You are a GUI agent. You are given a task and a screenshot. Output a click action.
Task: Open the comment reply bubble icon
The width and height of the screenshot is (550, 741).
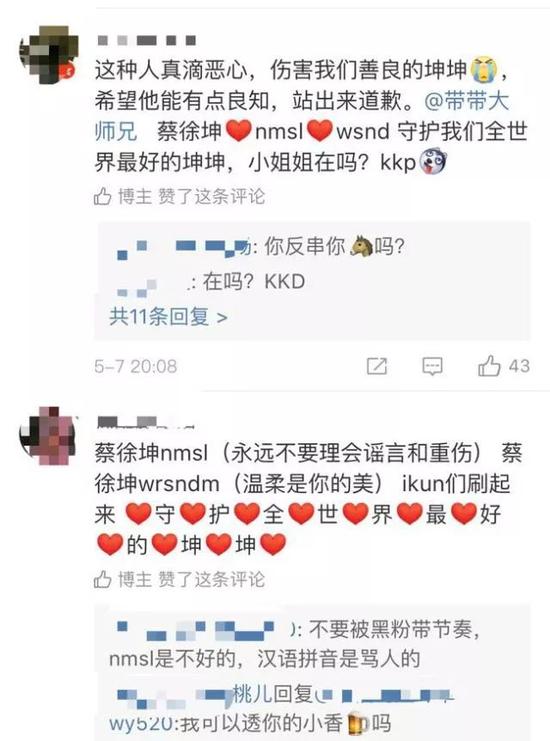click(432, 366)
